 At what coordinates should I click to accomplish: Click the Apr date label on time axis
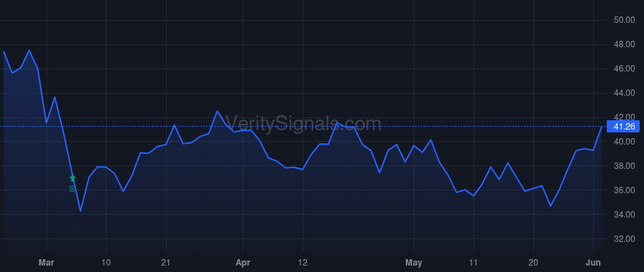coord(243,263)
